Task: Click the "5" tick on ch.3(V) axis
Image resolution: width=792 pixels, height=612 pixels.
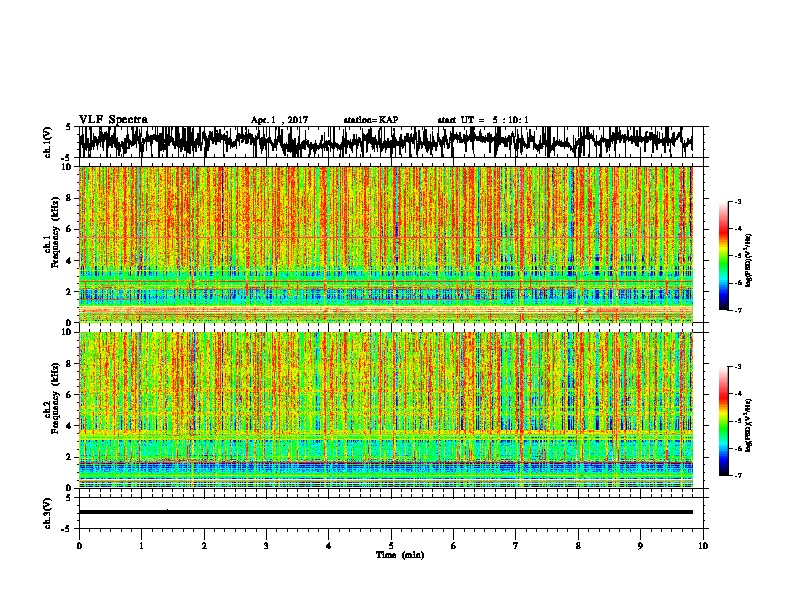Action: [69, 498]
